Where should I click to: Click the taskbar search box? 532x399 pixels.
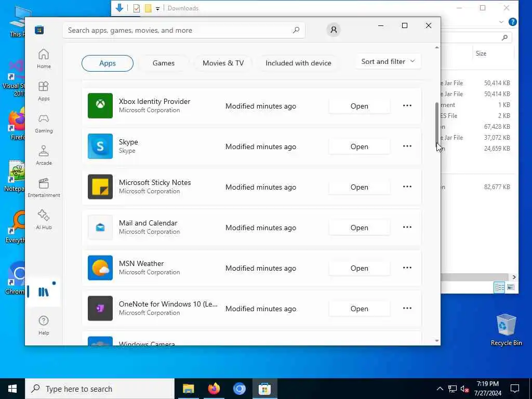point(100,389)
